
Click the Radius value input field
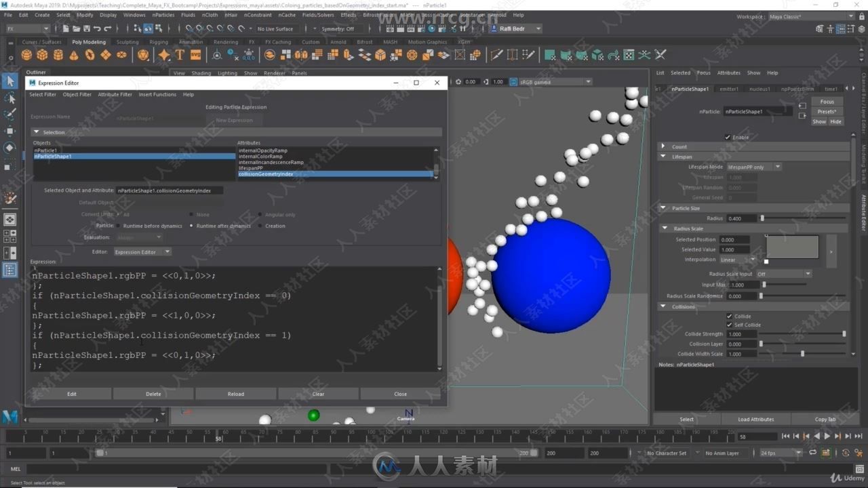(741, 218)
